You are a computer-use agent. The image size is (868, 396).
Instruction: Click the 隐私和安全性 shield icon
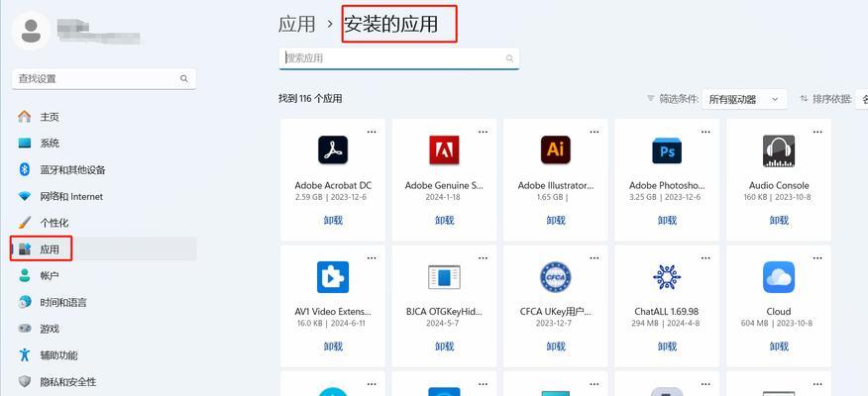(25, 381)
